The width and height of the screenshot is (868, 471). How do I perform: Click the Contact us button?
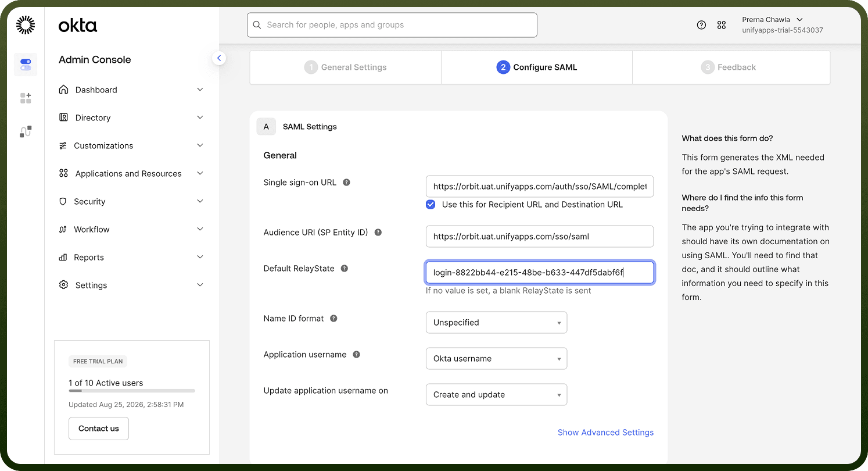click(x=99, y=429)
